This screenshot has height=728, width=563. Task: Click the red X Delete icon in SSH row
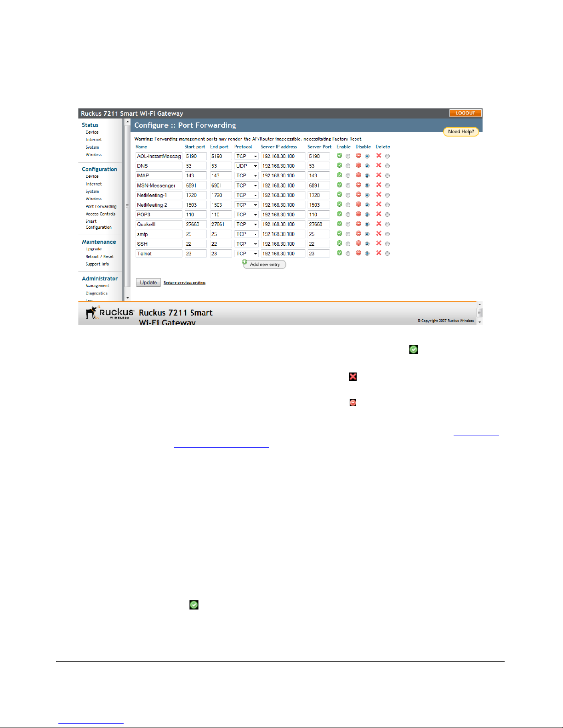(379, 243)
